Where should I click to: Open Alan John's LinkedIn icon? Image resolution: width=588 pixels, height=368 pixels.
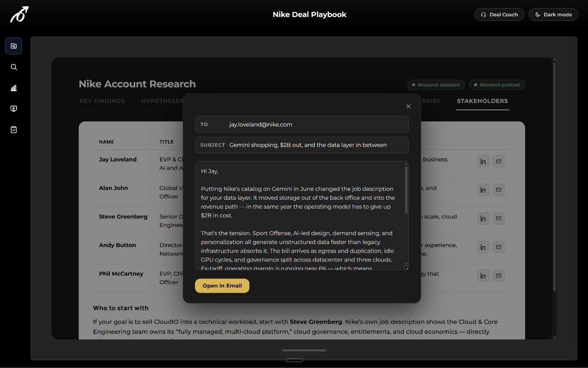pyautogui.click(x=483, y=190)
